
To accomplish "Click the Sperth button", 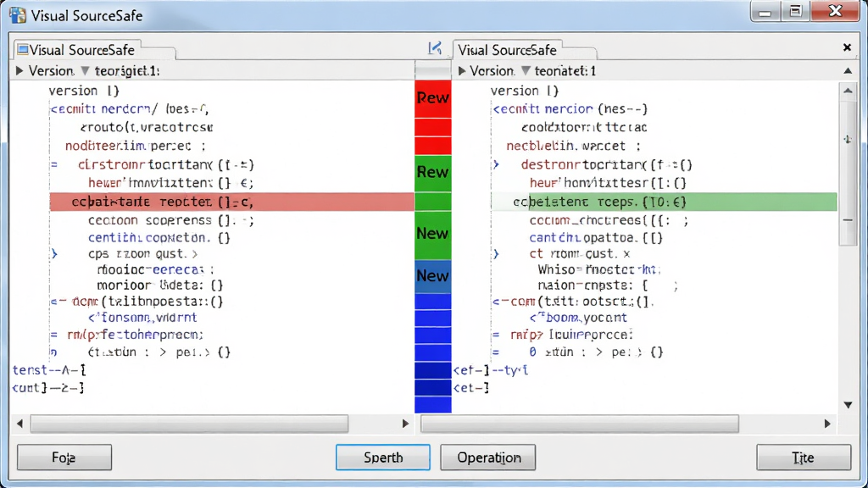I will tap(383, 457).
